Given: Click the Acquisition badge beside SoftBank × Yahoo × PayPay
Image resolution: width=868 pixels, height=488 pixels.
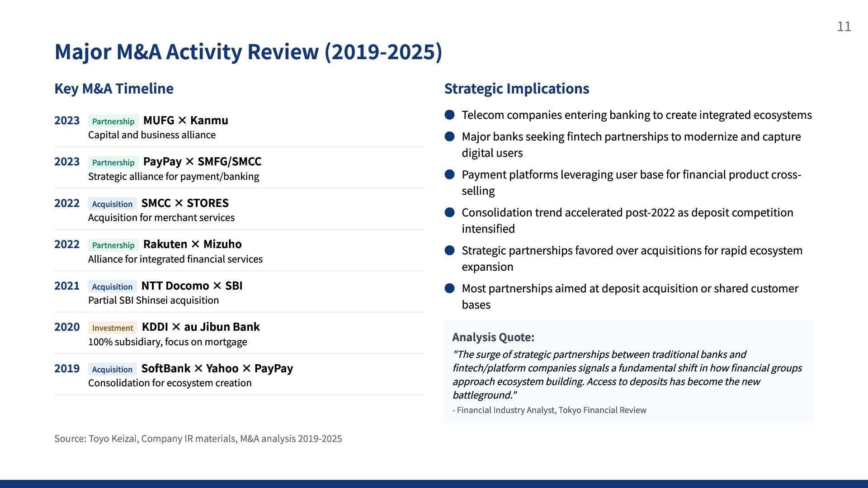Looking at the screenshot, I should (x=112, y=369).
